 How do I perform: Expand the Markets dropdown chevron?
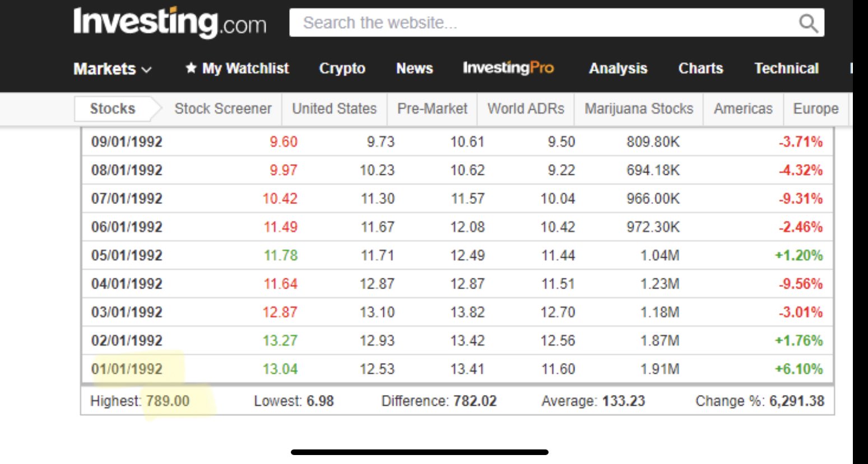click(147, 69)
